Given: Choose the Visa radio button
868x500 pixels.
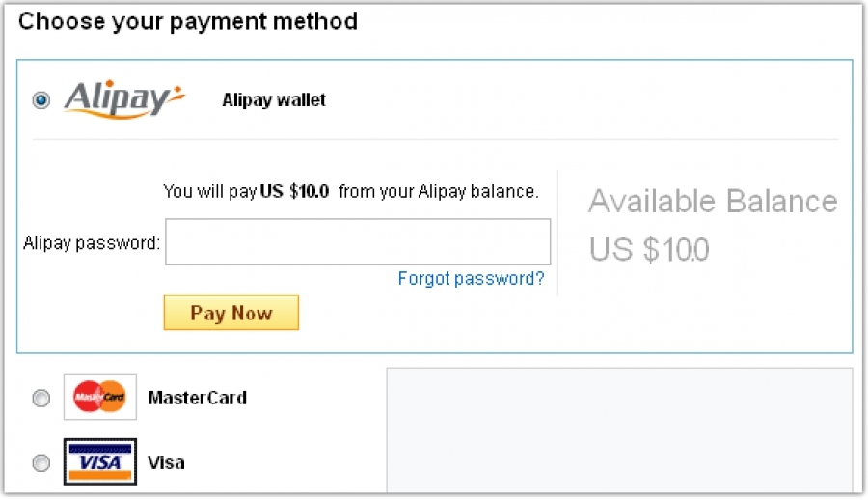Looking at the screenshot, I should pos(41,462).
